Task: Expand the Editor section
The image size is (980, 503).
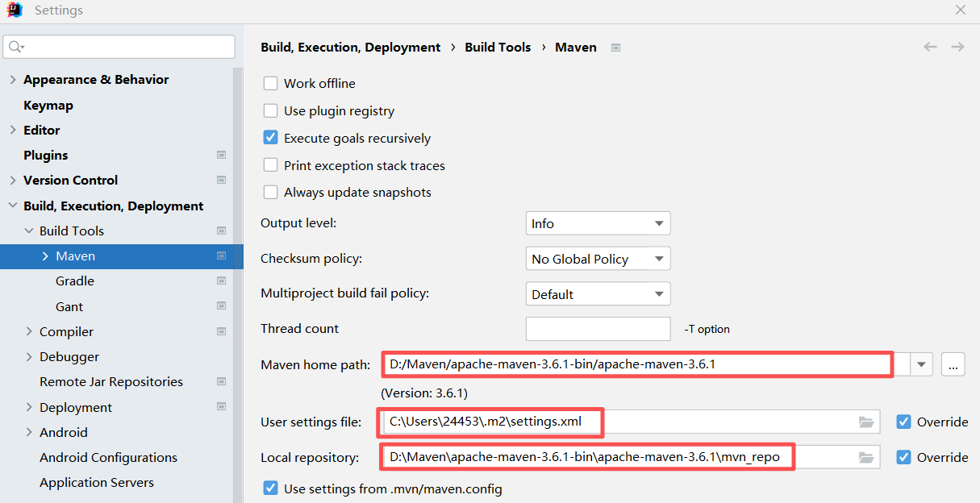Action: tap(12, 130)
